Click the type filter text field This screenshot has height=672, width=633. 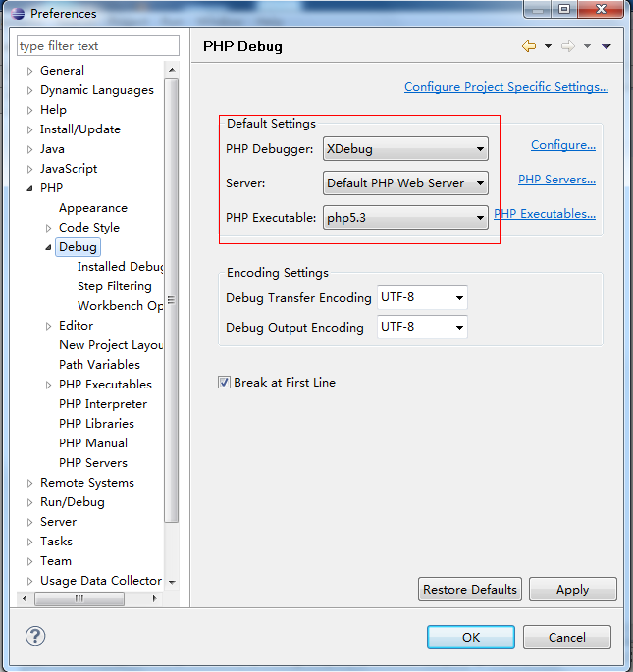(x=98, y=46)
